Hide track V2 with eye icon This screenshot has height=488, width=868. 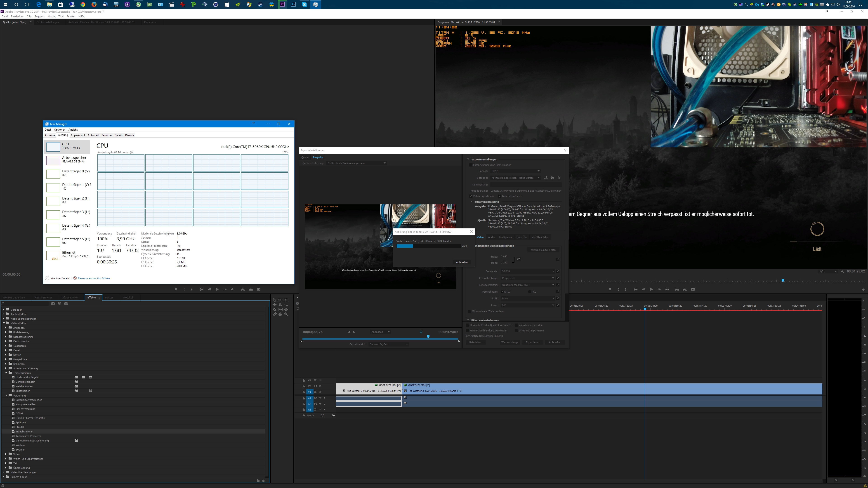[320, 386]
